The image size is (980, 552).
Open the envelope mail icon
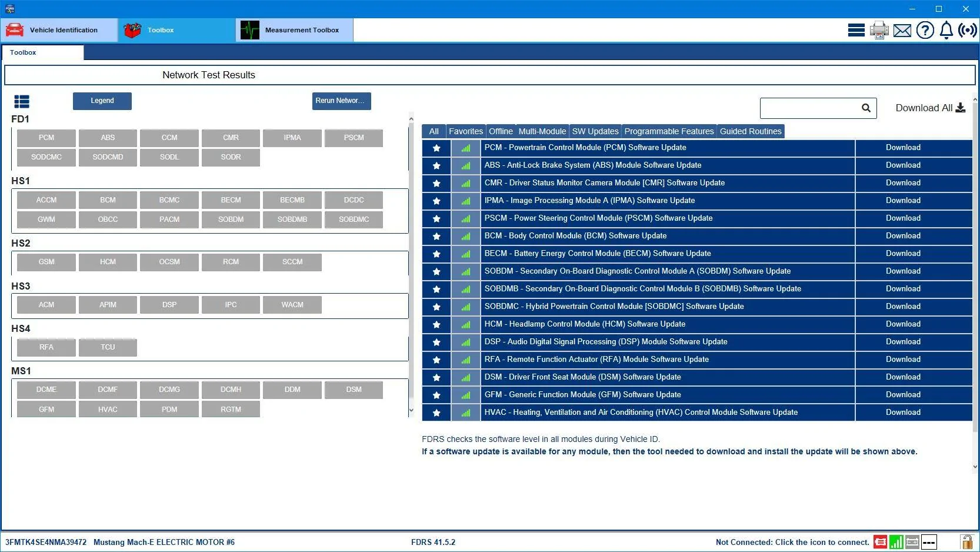[902, 31]
